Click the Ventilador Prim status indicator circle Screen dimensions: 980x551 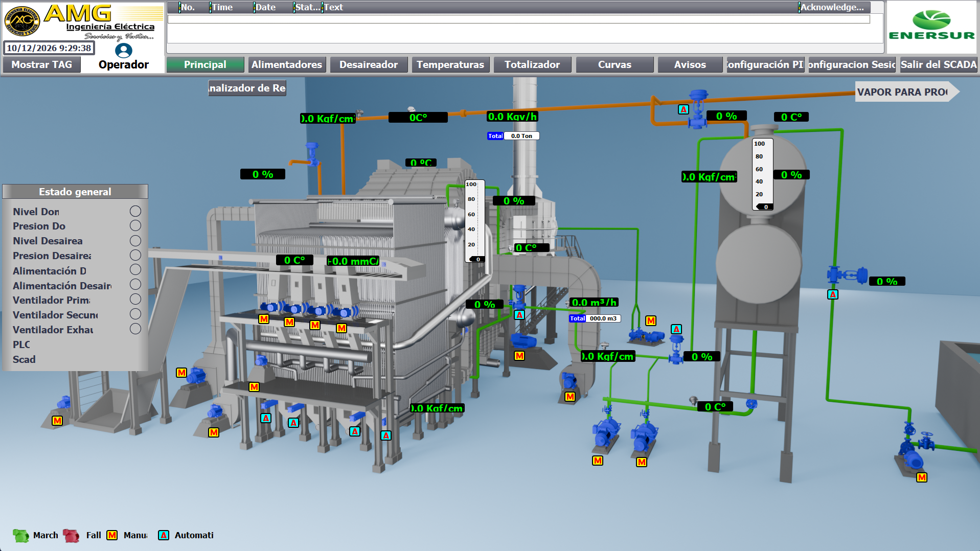pyautogui.click(x=135, y=299)
